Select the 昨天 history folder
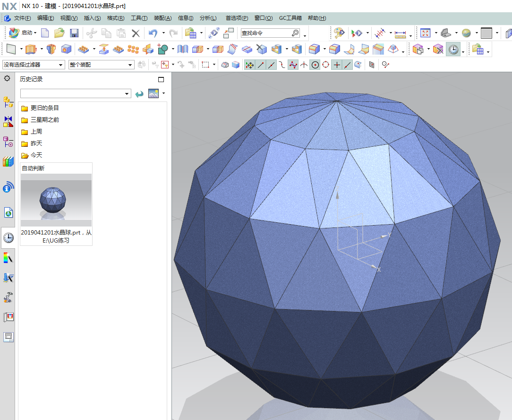Screen dimensions: 512x420 pos(32,143)
